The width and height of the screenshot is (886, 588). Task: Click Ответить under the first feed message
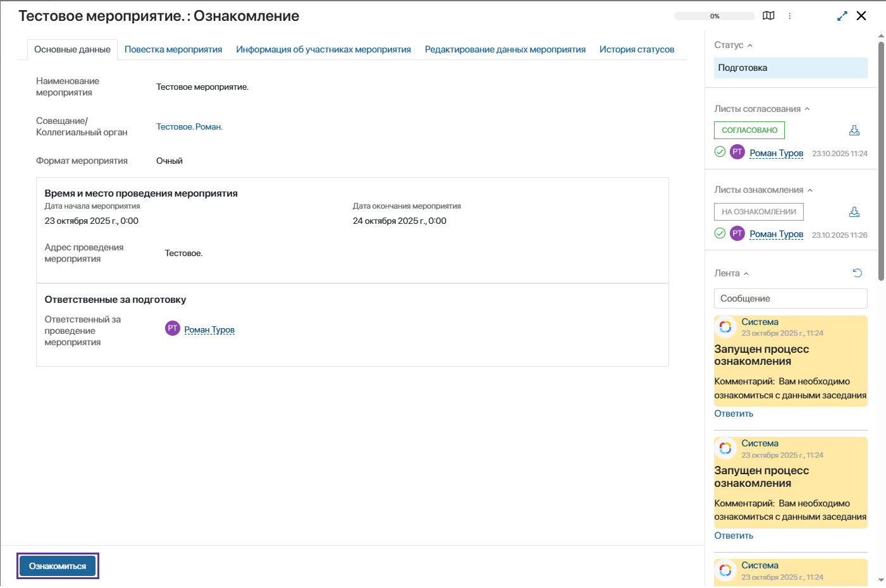click(734, 413)
